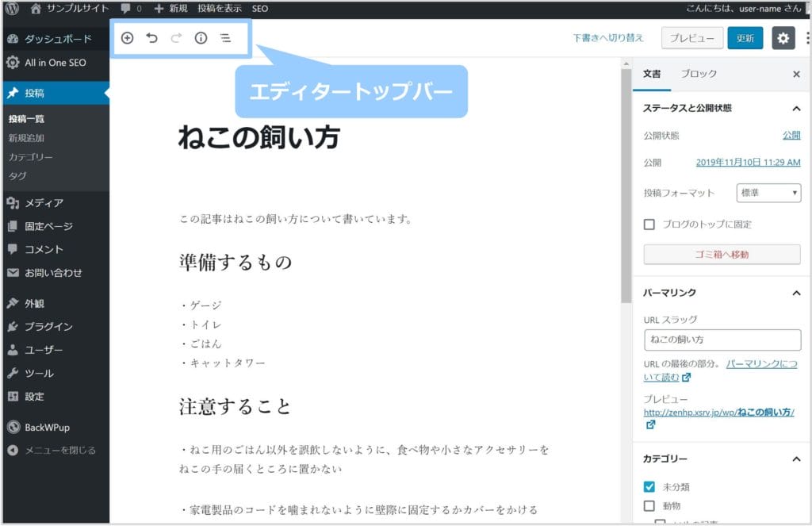Click the 更新 button
Screen dimensions: 812x526
point(745,38)
